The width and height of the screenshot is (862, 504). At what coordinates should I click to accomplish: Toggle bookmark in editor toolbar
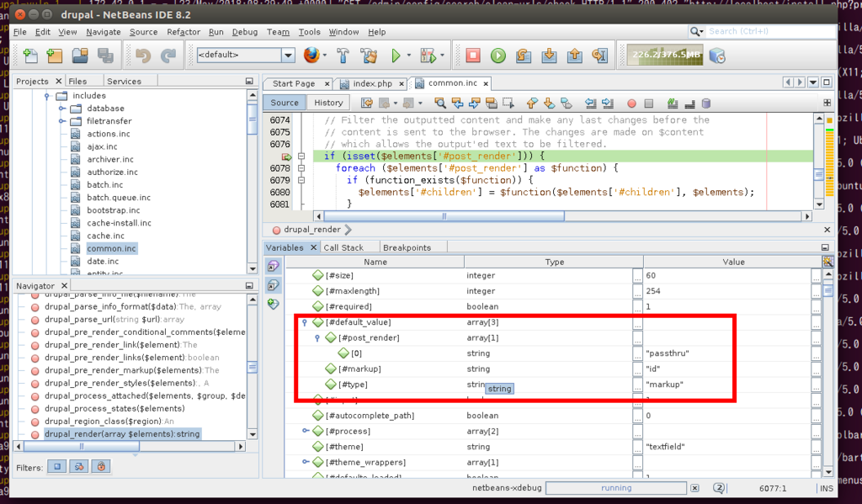pos(567,103)
